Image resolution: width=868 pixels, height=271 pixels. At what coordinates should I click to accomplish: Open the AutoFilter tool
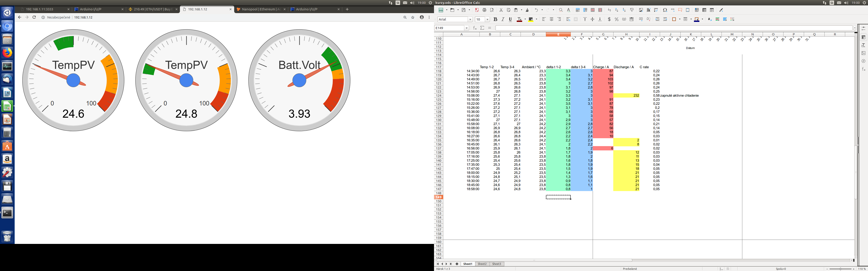632,10
